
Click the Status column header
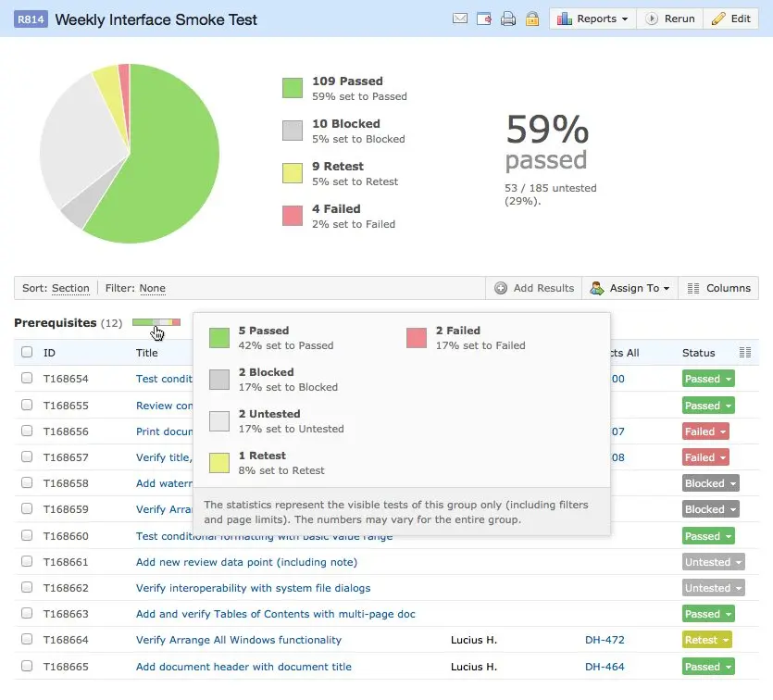point(698,353)
